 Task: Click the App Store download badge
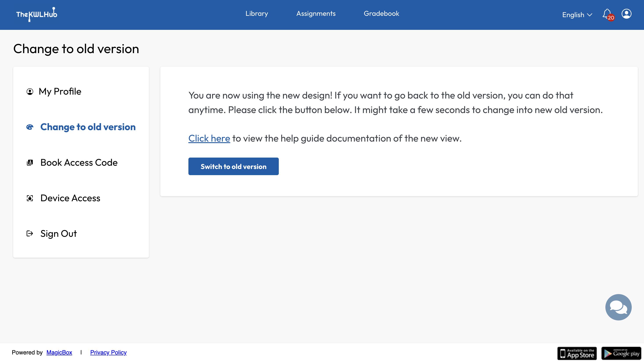(x=577, y=353)
